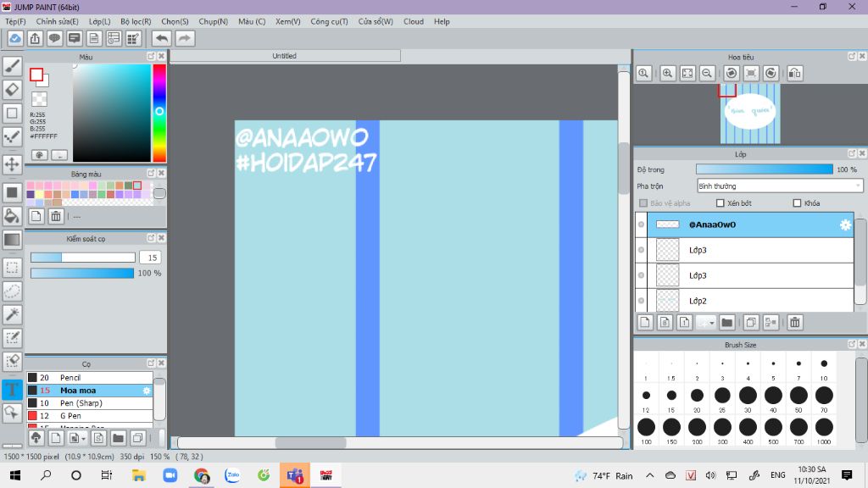Open Microsoft Teams from taskbar

click(x=294, y=475)
